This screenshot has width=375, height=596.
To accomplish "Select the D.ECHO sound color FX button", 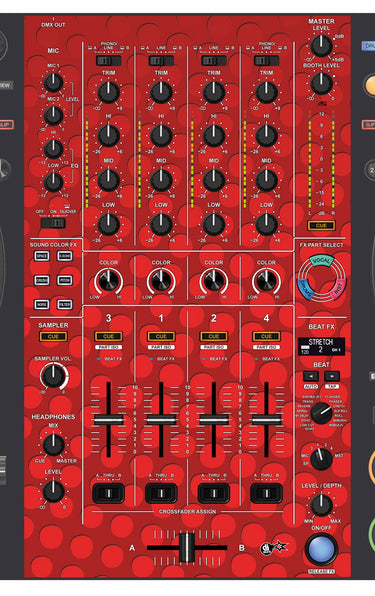I will coord(65,256).
